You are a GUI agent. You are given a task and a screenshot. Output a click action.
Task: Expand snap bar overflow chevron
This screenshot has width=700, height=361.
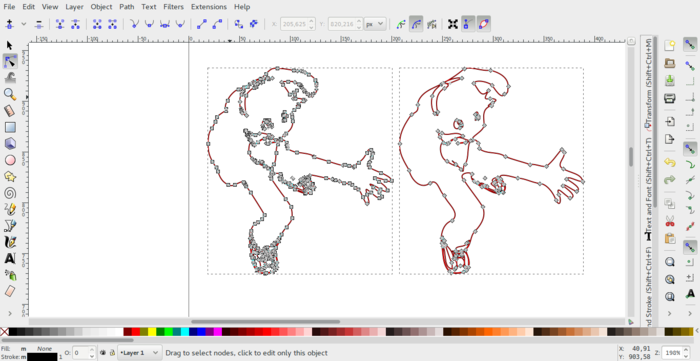click(690, 313)
